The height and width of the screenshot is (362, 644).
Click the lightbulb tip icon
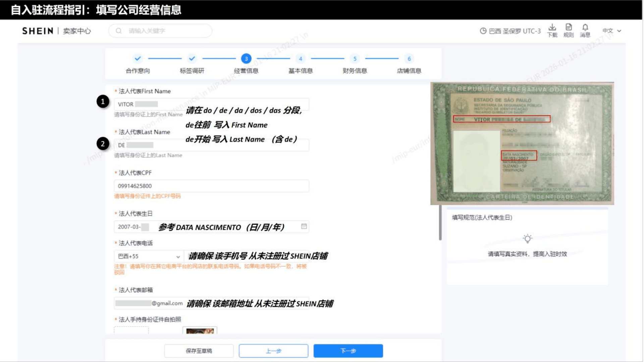[528, 239]
